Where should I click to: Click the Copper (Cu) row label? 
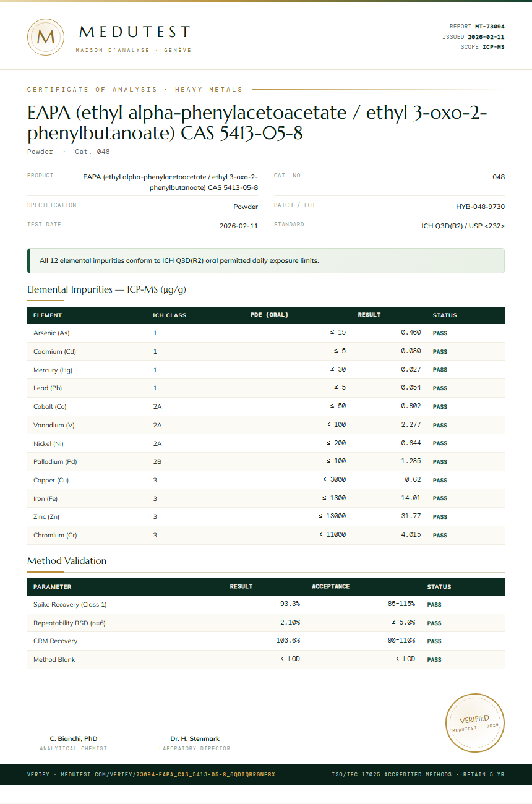[x=51, y=481]
